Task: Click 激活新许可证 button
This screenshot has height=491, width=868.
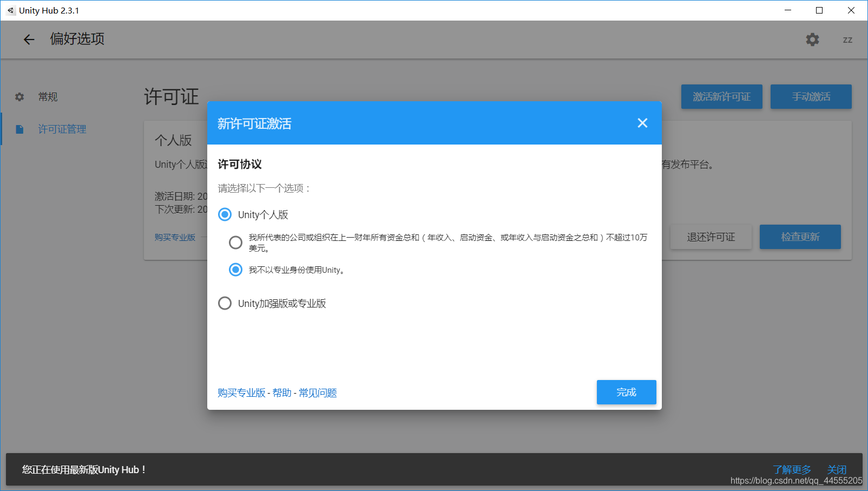Action: 721,96
